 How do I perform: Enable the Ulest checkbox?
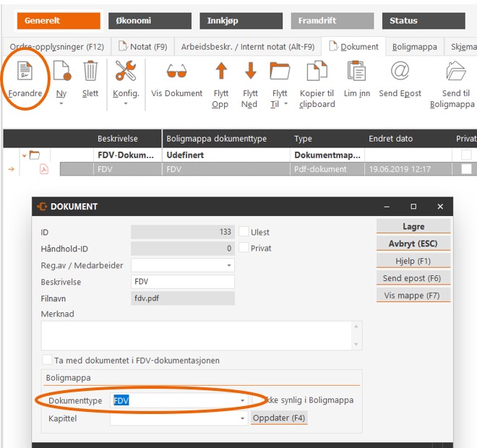click(244, 232)
